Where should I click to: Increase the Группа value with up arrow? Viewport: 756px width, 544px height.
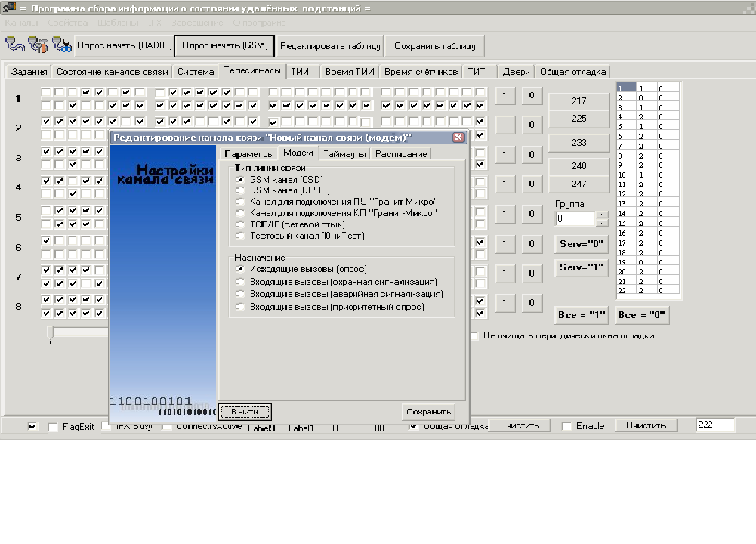tap(601, 215)
